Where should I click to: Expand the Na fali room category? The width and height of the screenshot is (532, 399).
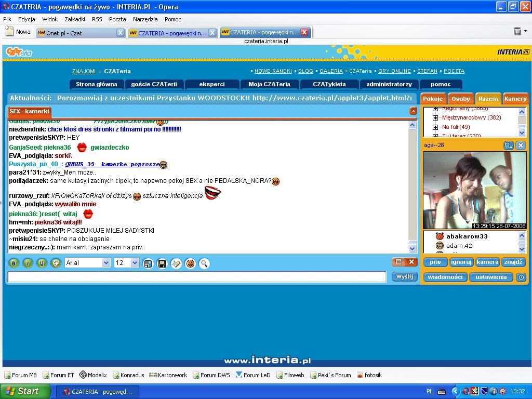435,127
